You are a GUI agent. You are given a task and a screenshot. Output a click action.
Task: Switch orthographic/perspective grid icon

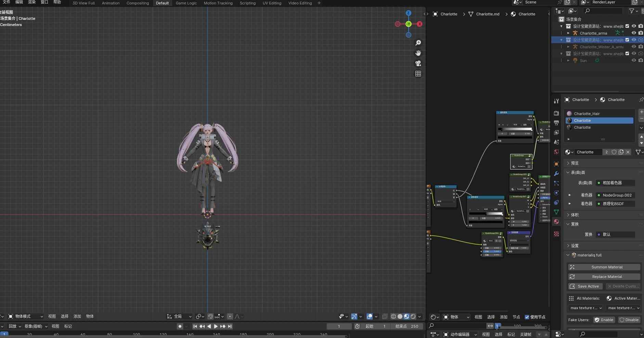click(418, 74)
